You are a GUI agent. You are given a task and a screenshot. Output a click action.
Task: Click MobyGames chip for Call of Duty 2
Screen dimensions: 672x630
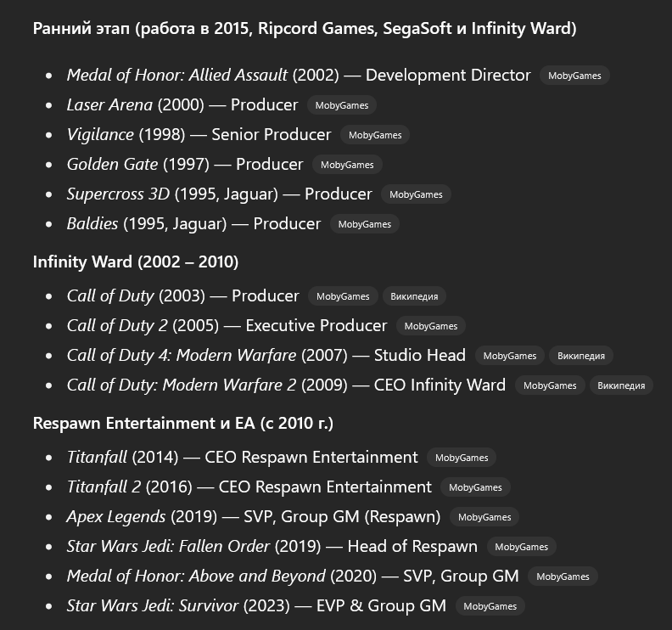click(x=431, y=326)
